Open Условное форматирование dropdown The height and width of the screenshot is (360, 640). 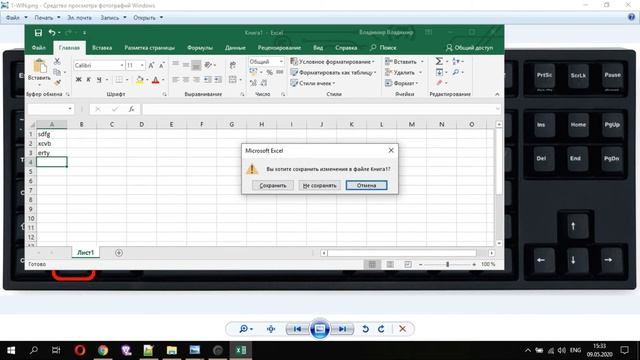click(332, 62)
